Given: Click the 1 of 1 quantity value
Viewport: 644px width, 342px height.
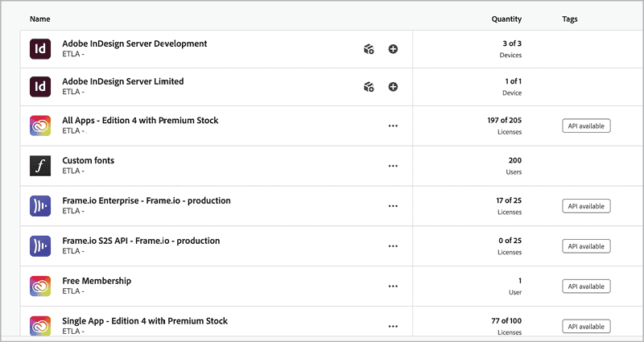Looking at the screenshot, I should tap(513, 81).
